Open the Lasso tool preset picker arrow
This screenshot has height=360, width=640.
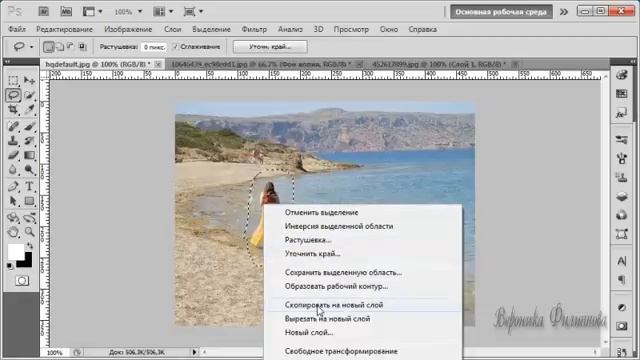pos(31,47)
